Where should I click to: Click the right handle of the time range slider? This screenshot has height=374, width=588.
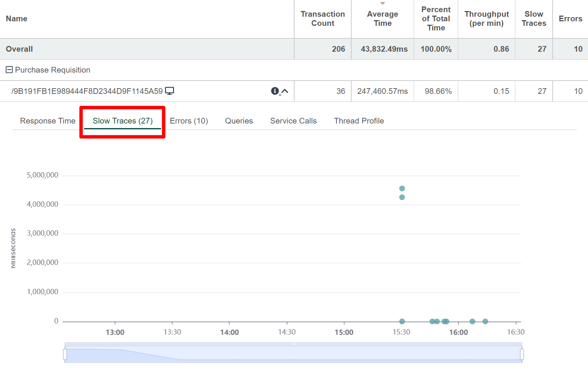coord(522,354)
